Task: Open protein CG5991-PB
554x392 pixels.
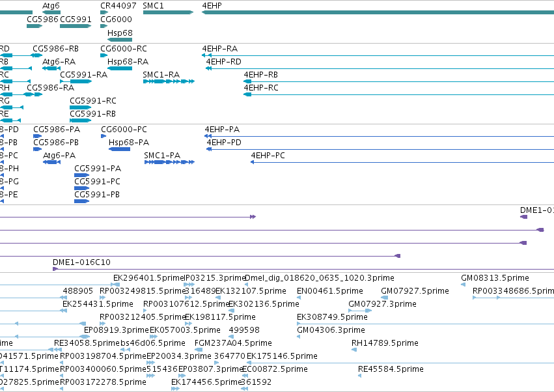Action: tap(97, 195)
